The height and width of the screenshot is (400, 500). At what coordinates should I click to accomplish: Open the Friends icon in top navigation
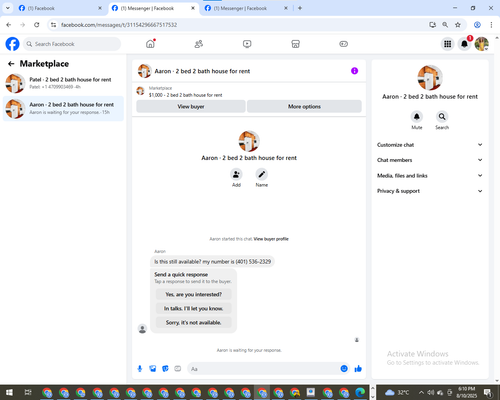(199, 44)
